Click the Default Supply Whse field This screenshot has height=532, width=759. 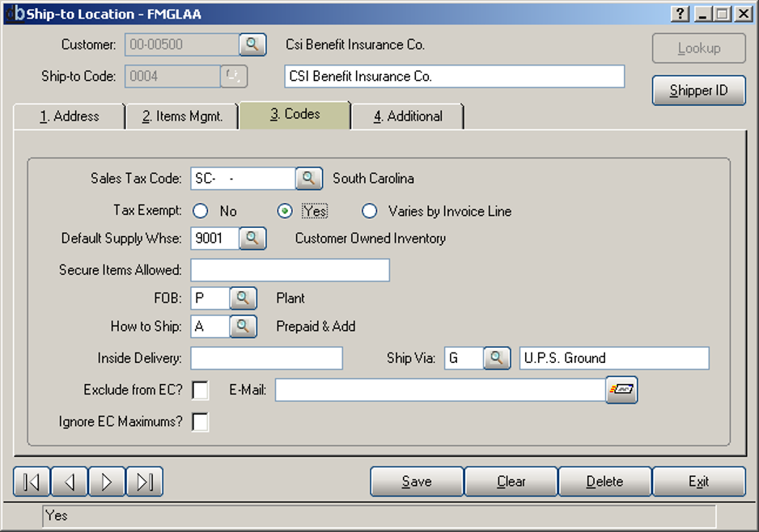click(x=215, y=239)
